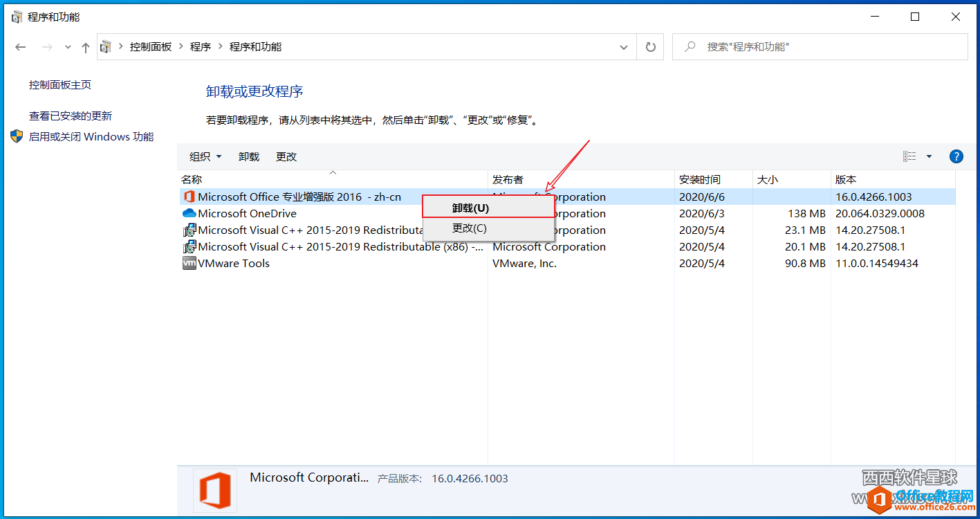
Task: Click version 11.0.0.14549434 cell
Action: pyautogui.click(x=877, y=263)
